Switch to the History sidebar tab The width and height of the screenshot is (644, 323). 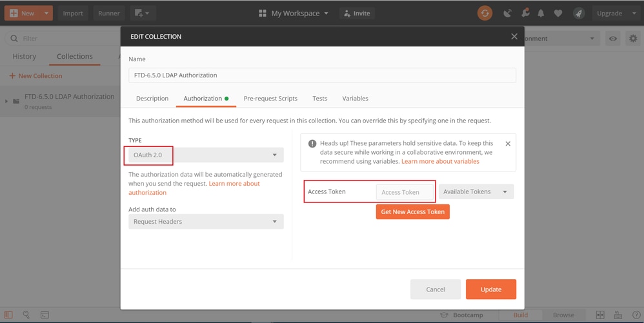pos(25,57)
